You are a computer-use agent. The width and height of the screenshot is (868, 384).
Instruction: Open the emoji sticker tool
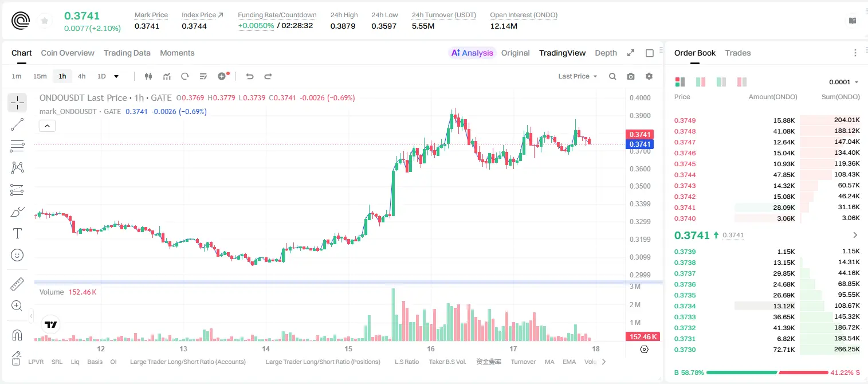17,255
